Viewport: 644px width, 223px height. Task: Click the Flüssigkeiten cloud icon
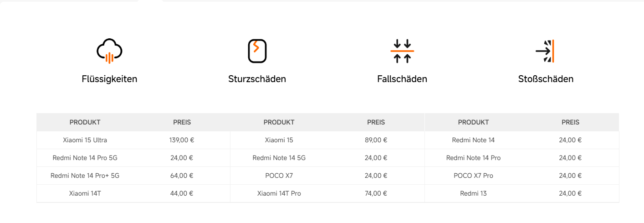click(x=109, y=51)
